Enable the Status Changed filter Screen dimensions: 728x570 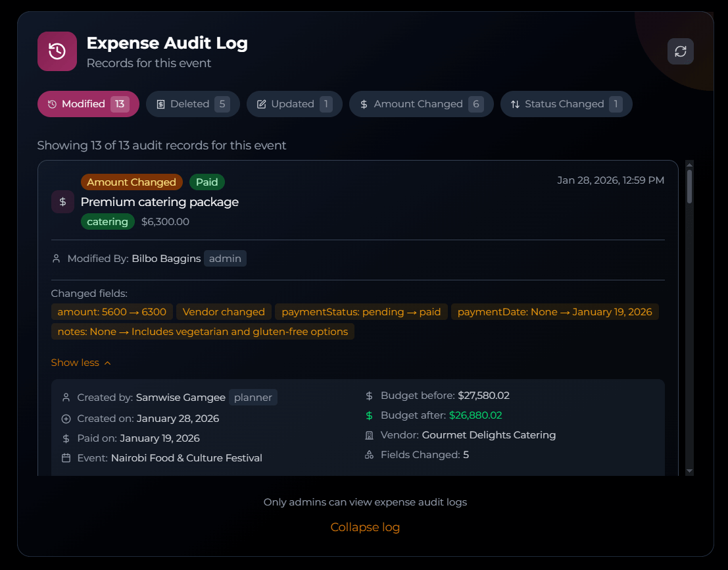[566, 104]
